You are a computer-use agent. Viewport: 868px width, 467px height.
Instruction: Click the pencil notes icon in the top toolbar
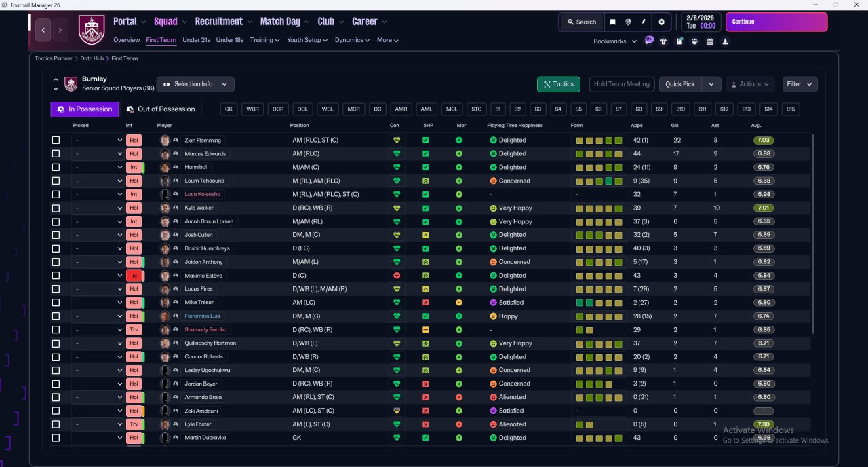click(x=643, y=22)
